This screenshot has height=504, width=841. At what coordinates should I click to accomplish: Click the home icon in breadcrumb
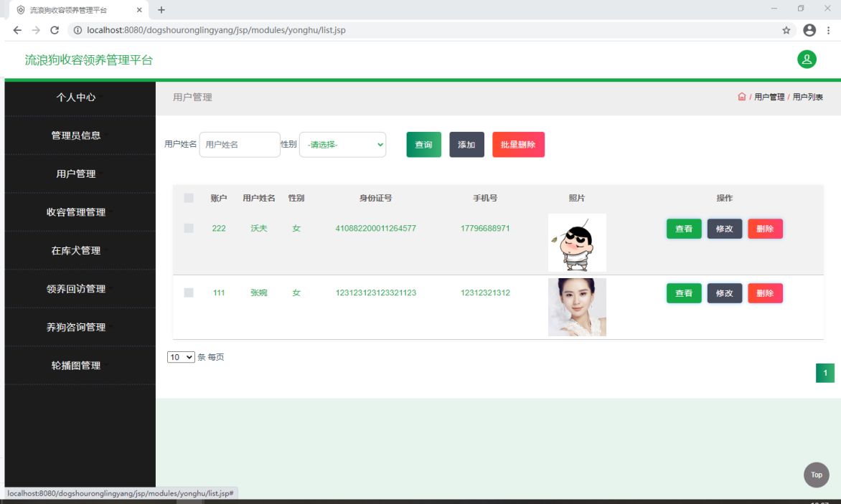click(x=742, y=96)
